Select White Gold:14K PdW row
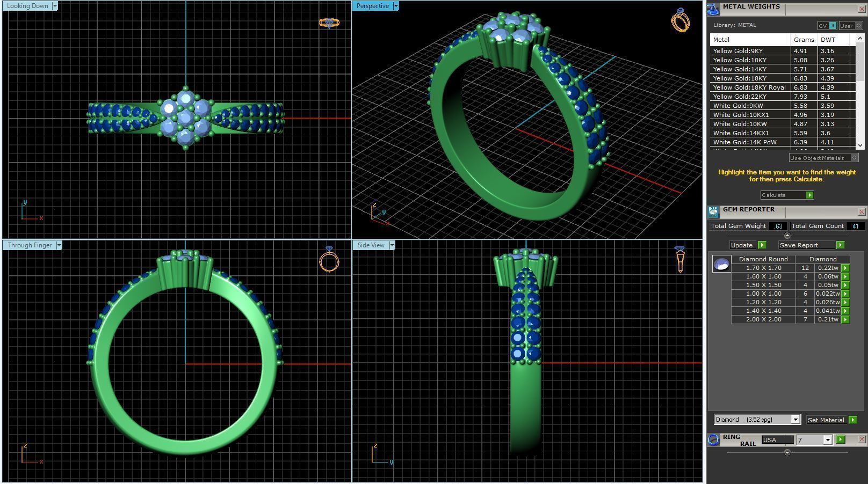The image size is (868, 484). pos(782,142)
